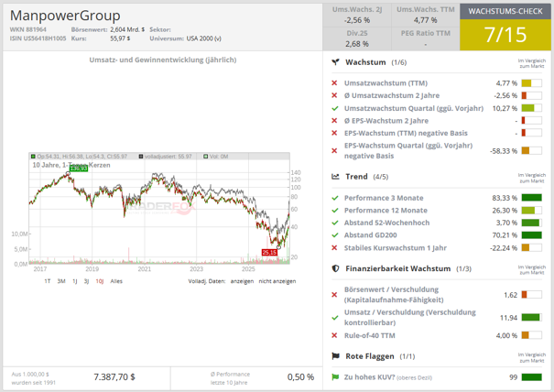Click the 'WKN 881964' text
The height and width of the screenshot is (392, 554).
tap(27, 29)
